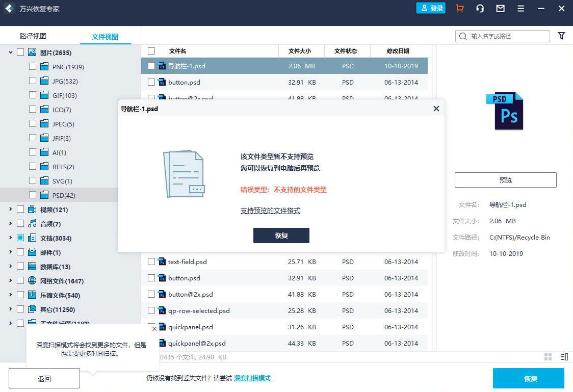Close the 导航栏-1.psd preview dialog
The height and width of the screenshot is (392, 573).
point(436,109)
